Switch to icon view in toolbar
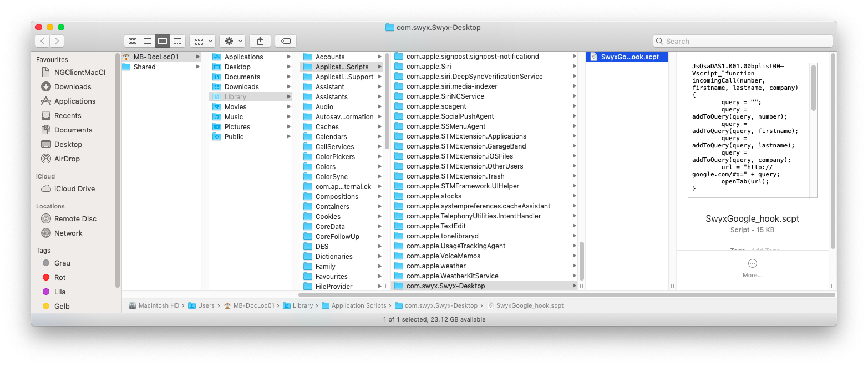Viewport: 868px width, 367px height. [x=133, y=41]
